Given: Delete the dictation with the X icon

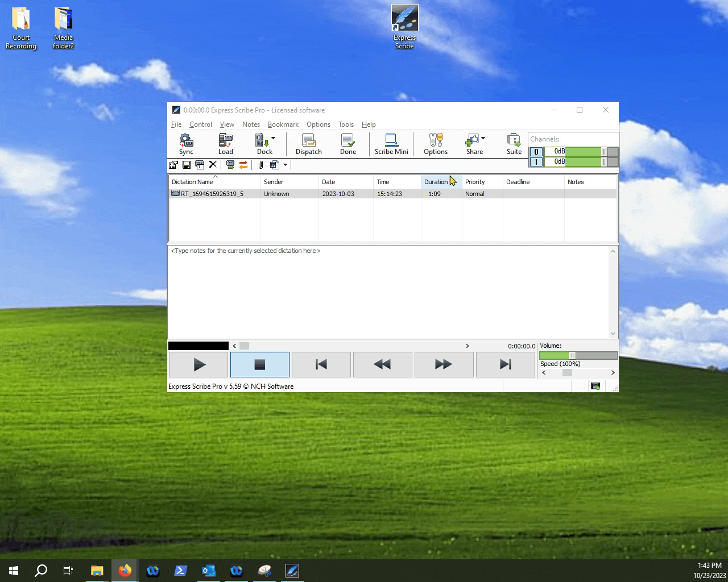Looking at the screenshot, I should tap(213, 165).
